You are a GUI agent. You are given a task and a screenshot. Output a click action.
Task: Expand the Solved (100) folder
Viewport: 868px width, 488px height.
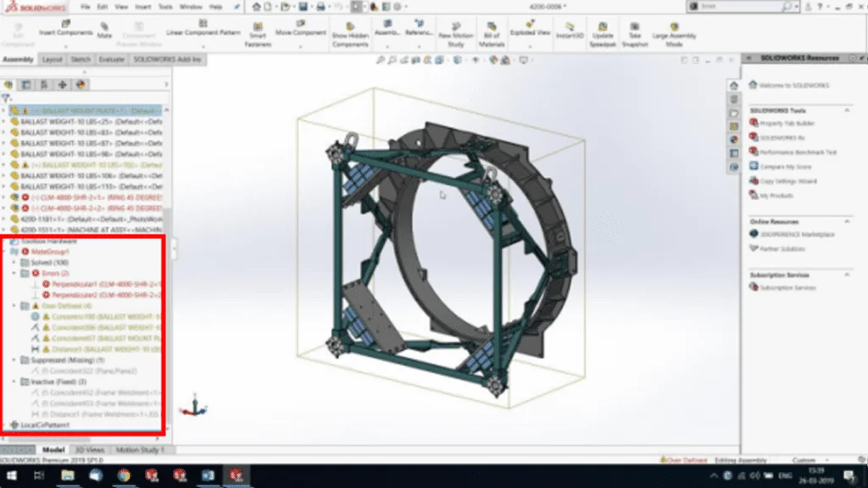(14, 263)
